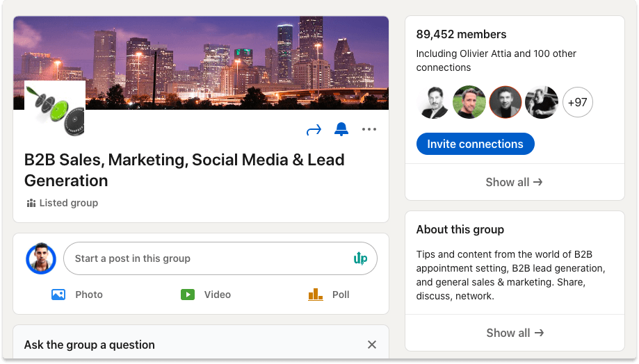Click 'Show all' under members list
639x364 pixels.
(x=514, y=182)
